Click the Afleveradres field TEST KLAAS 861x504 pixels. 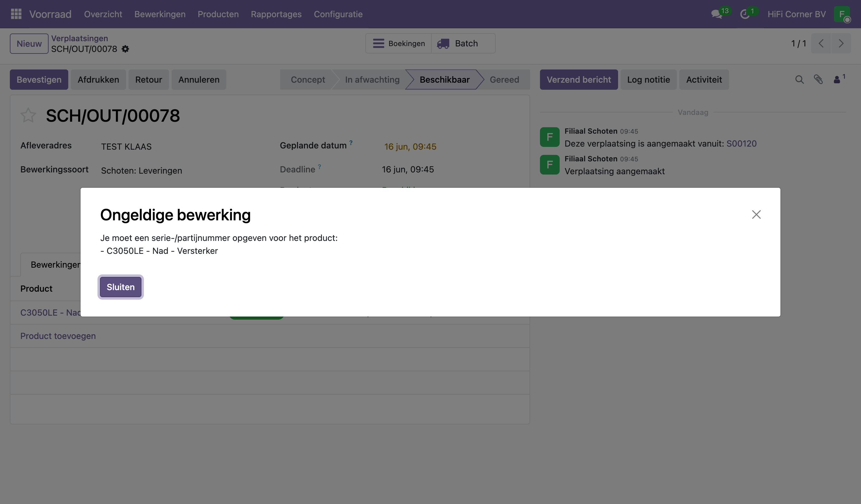126,147
